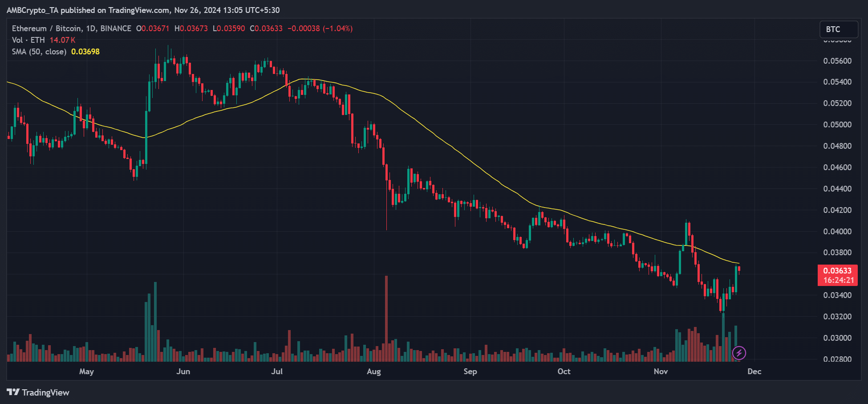Image resolution: width=868 pixels, height=404 pixels.
Task: Click the Vol · ETH indicator legend
Action: 28,40
